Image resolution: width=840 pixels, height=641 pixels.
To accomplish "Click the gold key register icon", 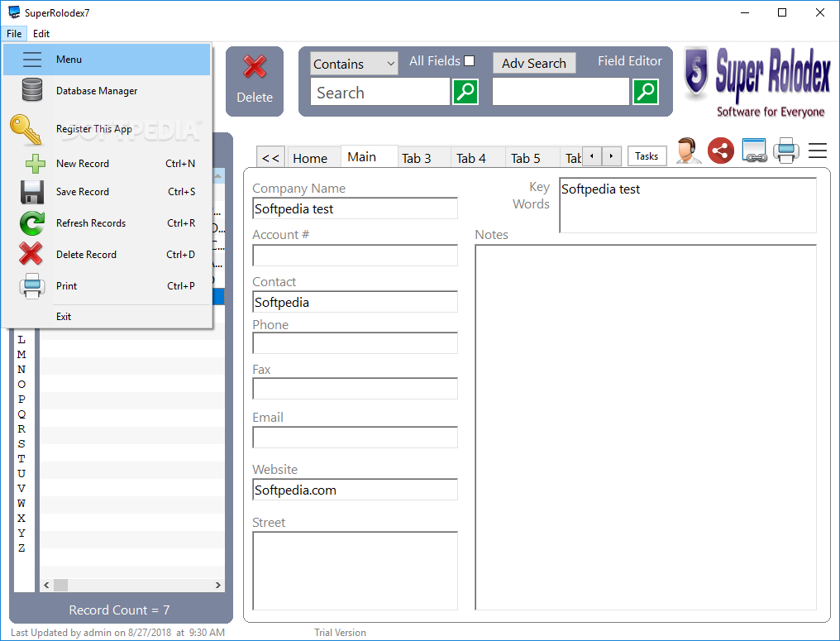I will pos(25,130).
